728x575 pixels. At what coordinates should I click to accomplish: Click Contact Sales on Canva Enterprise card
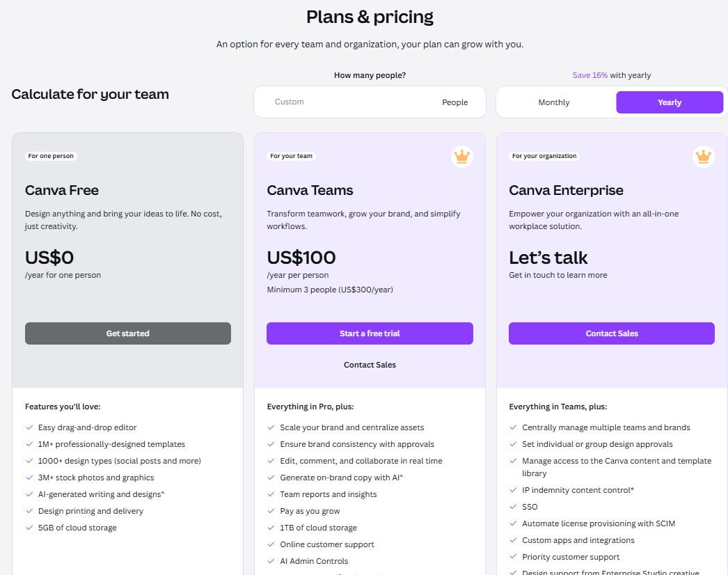click(611, 333)
